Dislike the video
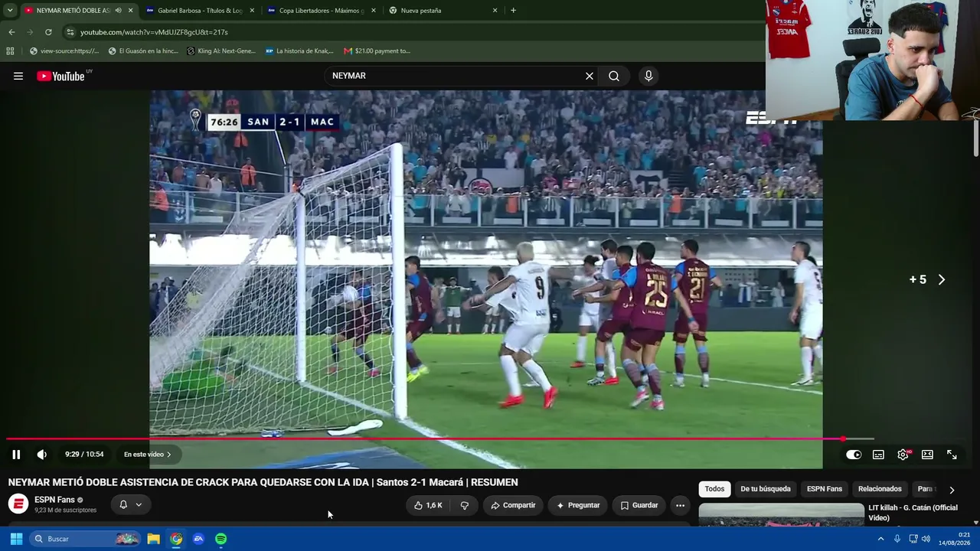Screen dimensions: 980x551 (464, 505)
